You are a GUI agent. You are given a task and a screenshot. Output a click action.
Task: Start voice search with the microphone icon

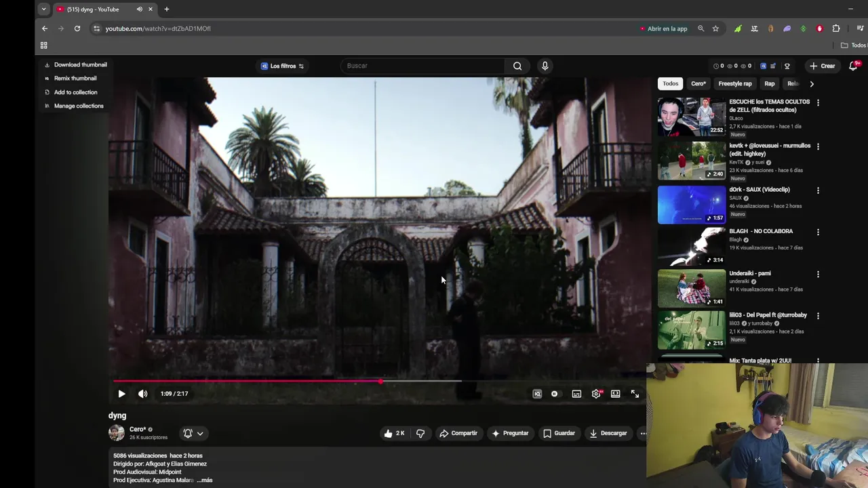(545, 66)
